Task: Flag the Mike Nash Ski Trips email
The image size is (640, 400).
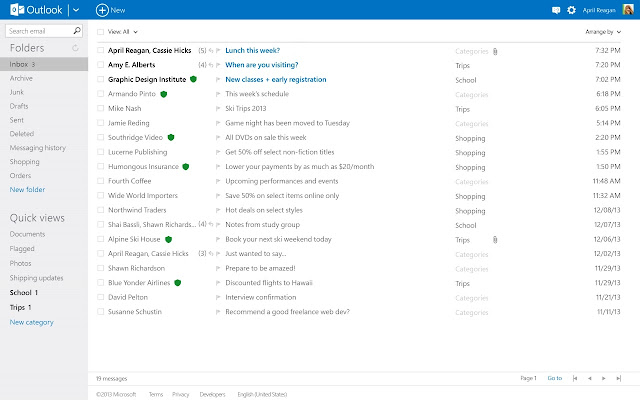Action: pyautogui.click(x=217, y=108)
